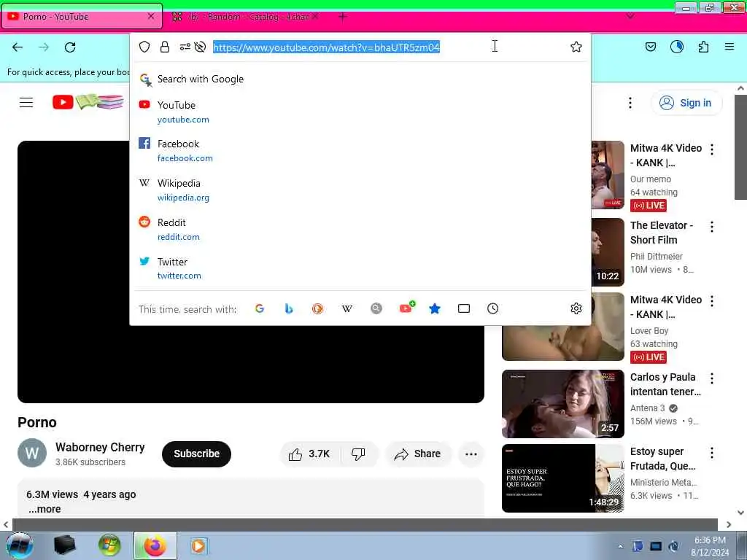Click the highlighted URL in the address bar

tap(326, 47)
